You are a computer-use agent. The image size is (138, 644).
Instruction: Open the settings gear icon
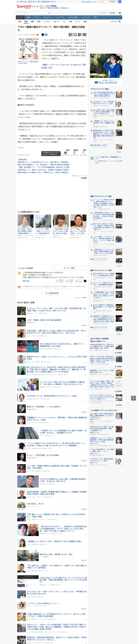tap(120, 13)
